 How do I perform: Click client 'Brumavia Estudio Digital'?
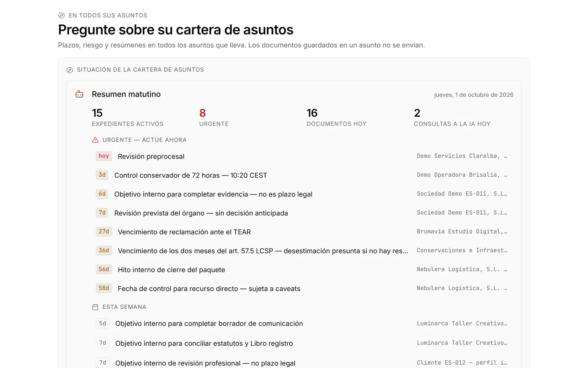tap(462, 231)
